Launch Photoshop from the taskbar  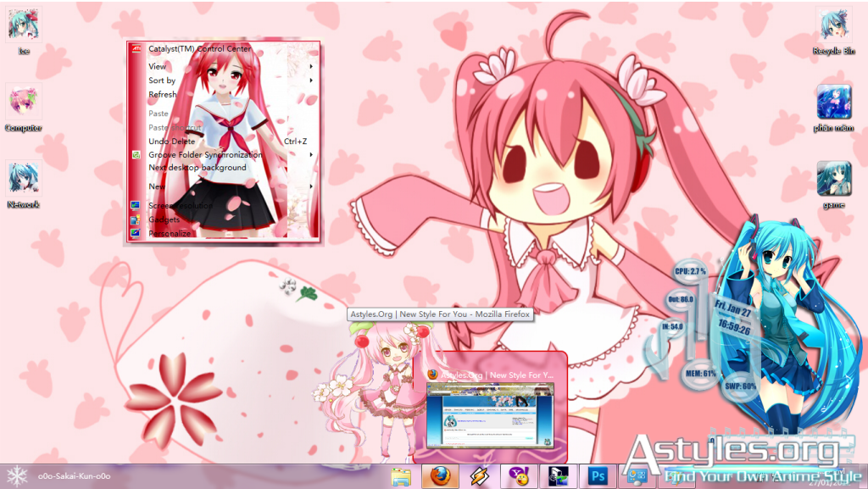coord(598,476)
